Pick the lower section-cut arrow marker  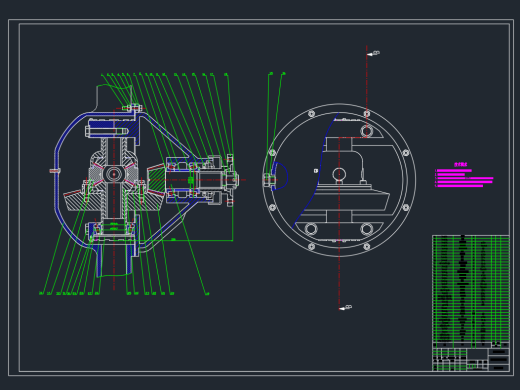(x=345, y=308)
